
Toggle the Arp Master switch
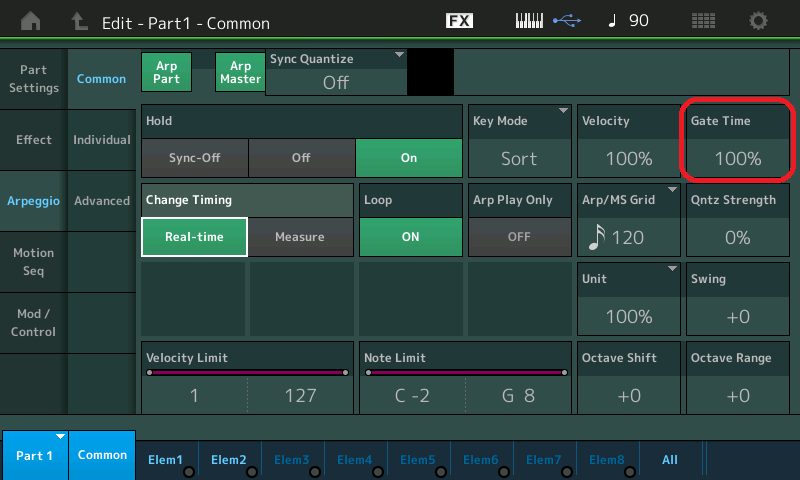(240, 72)
